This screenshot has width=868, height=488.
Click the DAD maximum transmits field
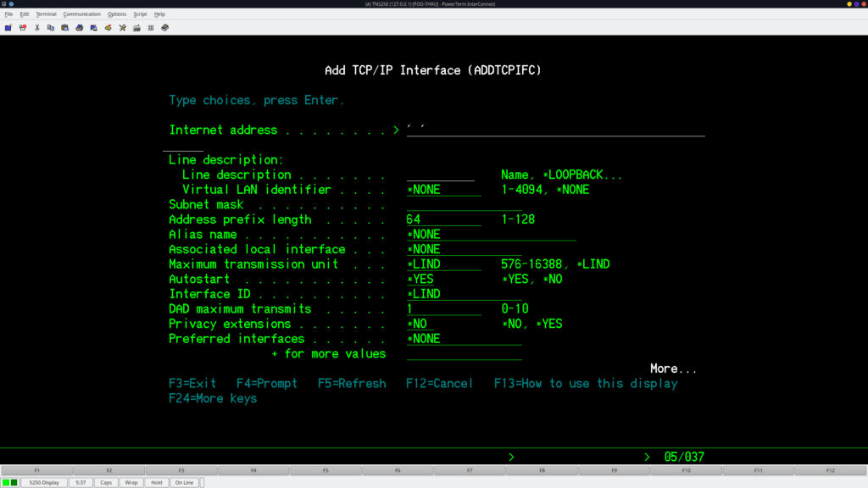coord(444,309)
